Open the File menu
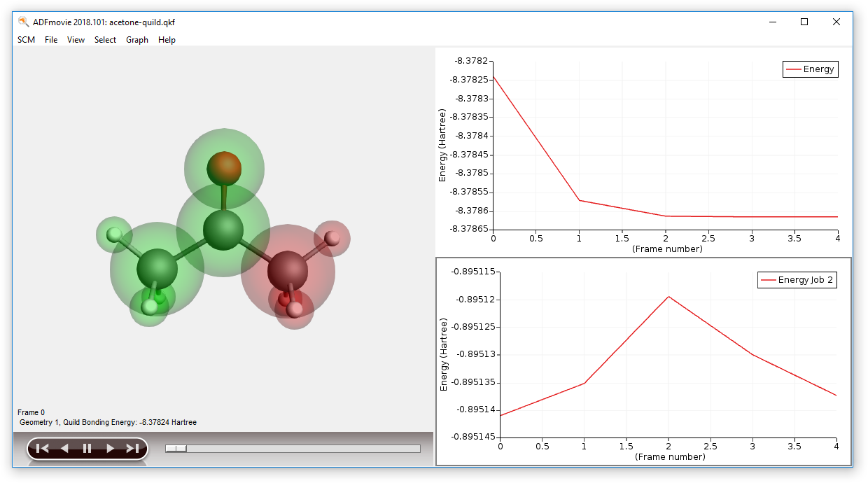This screenshot has height=483, width=868. coord(51,40)
